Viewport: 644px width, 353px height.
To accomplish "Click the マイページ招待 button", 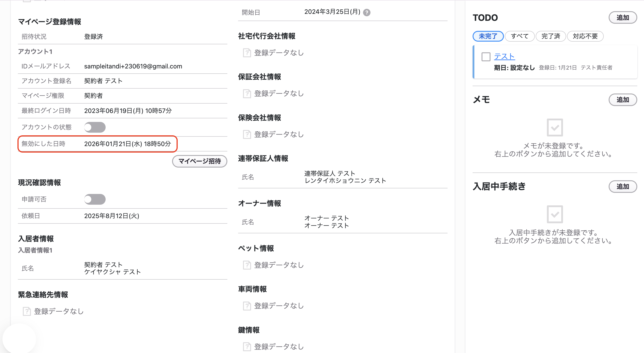I will point(200,161).
